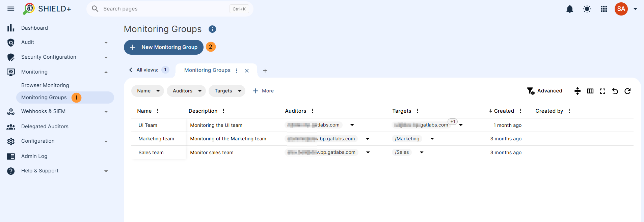Open the Name filter dropdown
The width and height of the screenshot is (644, 222).
pos(147,91)
